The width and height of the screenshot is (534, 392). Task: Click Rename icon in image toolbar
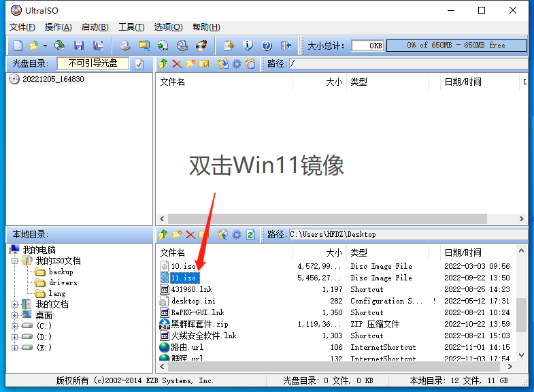pyautogui.click(x=203, y=64)
